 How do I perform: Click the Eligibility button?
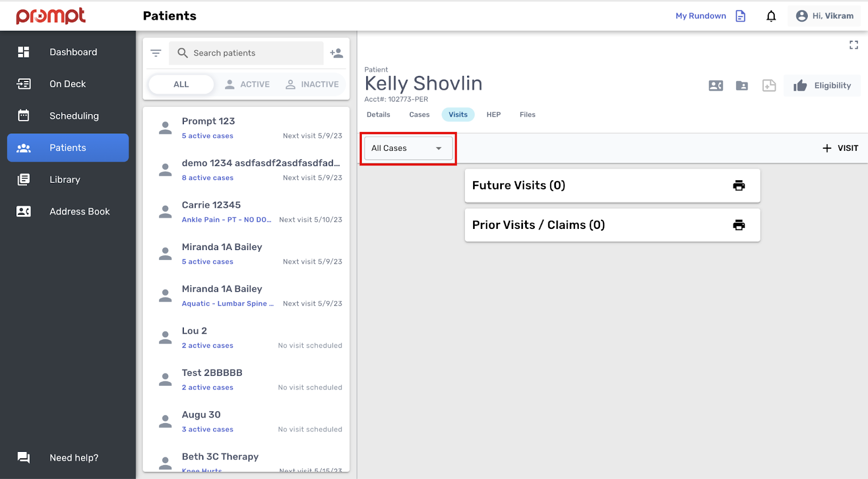[x=822, y=86]
